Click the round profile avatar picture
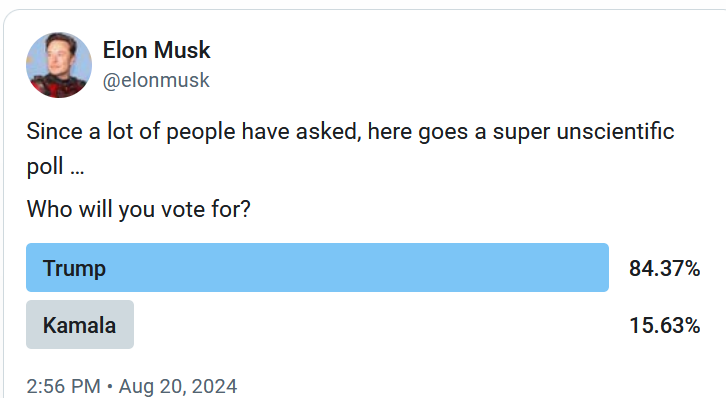The image size is (726, 398). (x=59, y=65)
